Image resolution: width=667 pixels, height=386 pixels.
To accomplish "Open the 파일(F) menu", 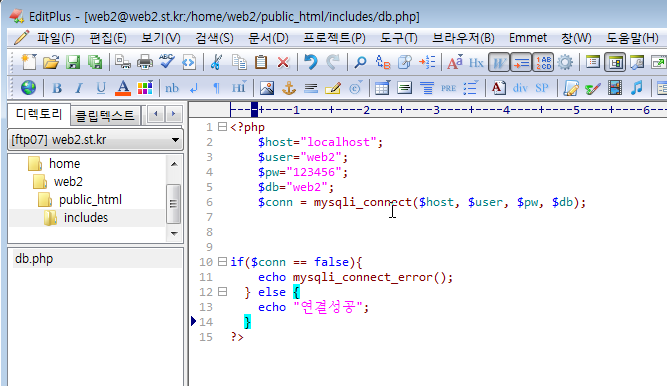I will click(55, 38).
